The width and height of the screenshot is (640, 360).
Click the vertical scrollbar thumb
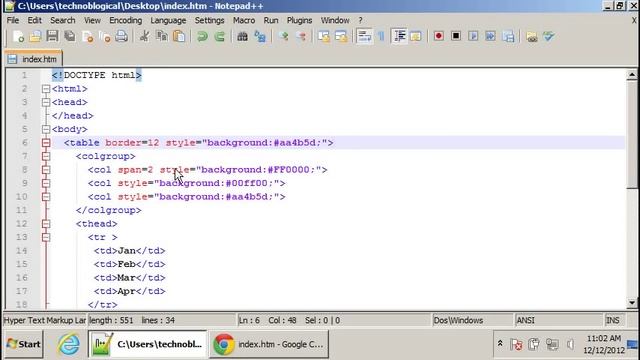click(632, 135)
